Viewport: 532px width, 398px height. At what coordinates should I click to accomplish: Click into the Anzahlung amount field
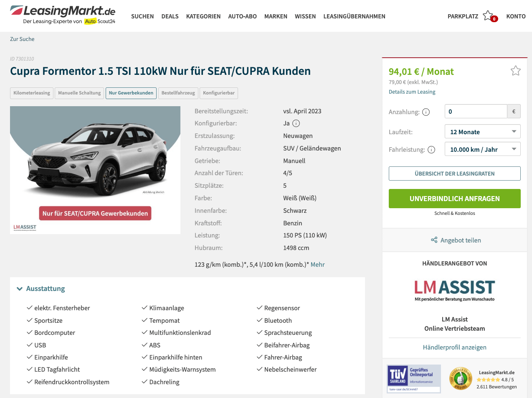pyautogui.click(x=476, y=112)
